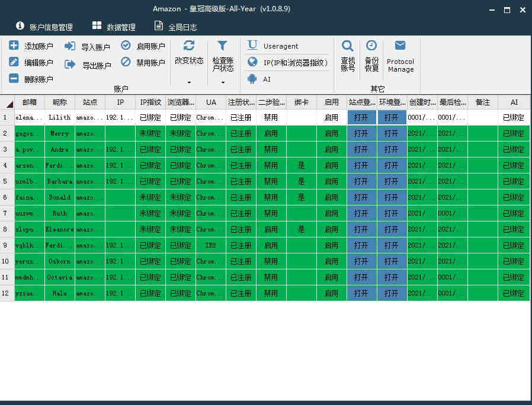The width and height of the screenshot is (532, 405).
Task: Open the 全局日志 tab
Action: [175, 27]
